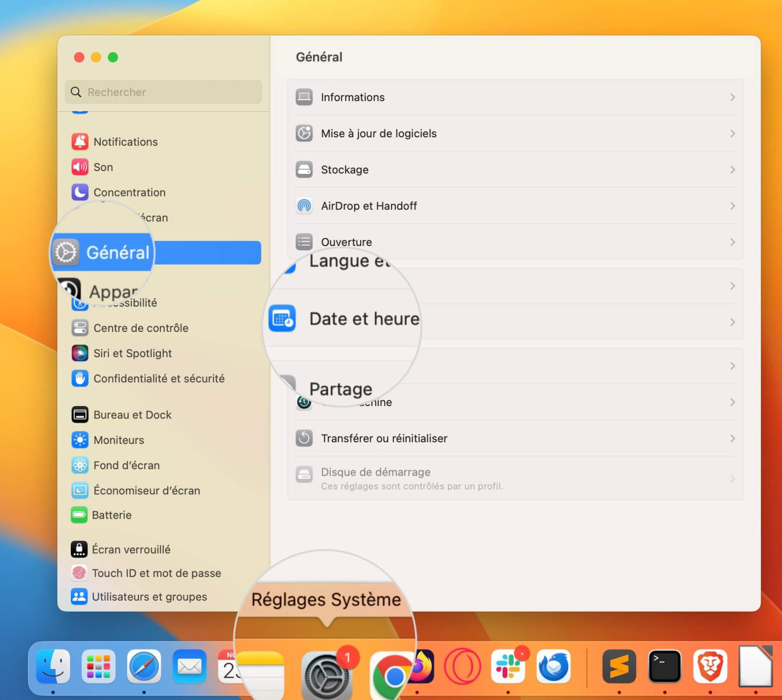The image size is (782, 700).
Task: Open Terminal from the Dock
Action: coord(665,666)
